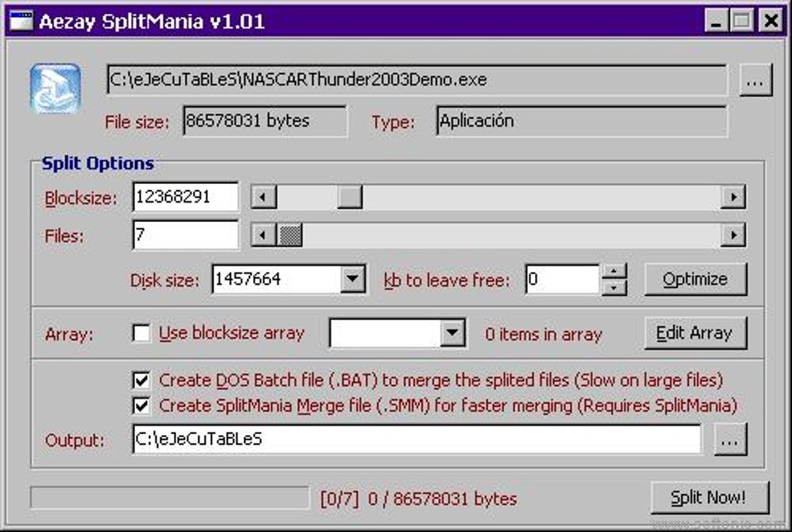
Task: Open the Edit Array dialog
Action: click(x=695, y=332)
